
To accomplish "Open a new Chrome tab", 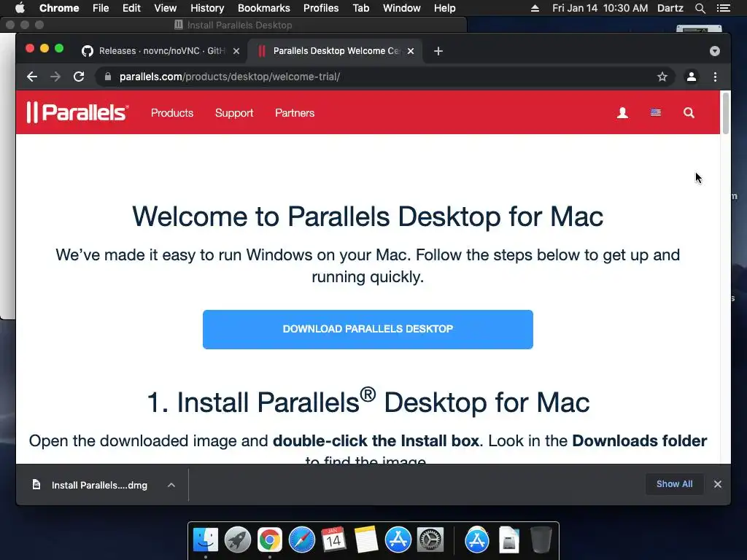I will [438, 51].
